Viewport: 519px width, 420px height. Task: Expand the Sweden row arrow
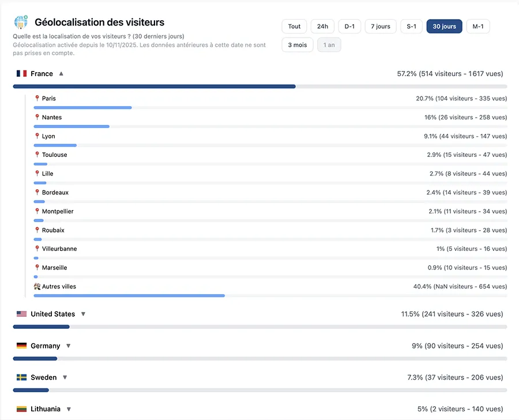click(65, 378)
